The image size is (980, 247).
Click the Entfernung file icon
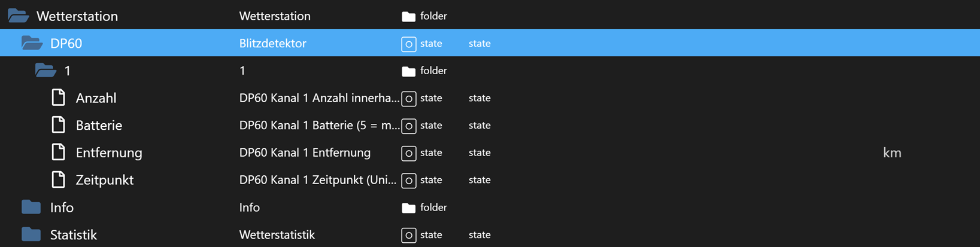pyautogui.click(x=58, y=153)
